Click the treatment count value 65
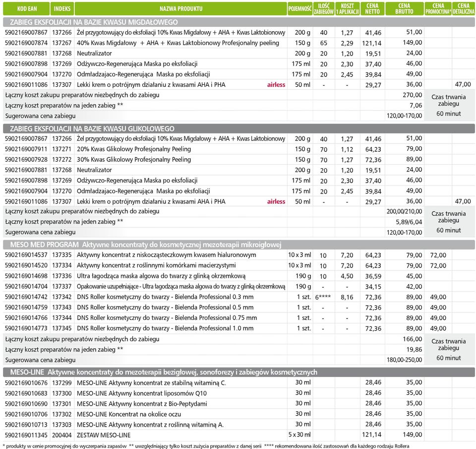476x449 pixels. pyautogui.click(x=324, y=43)
